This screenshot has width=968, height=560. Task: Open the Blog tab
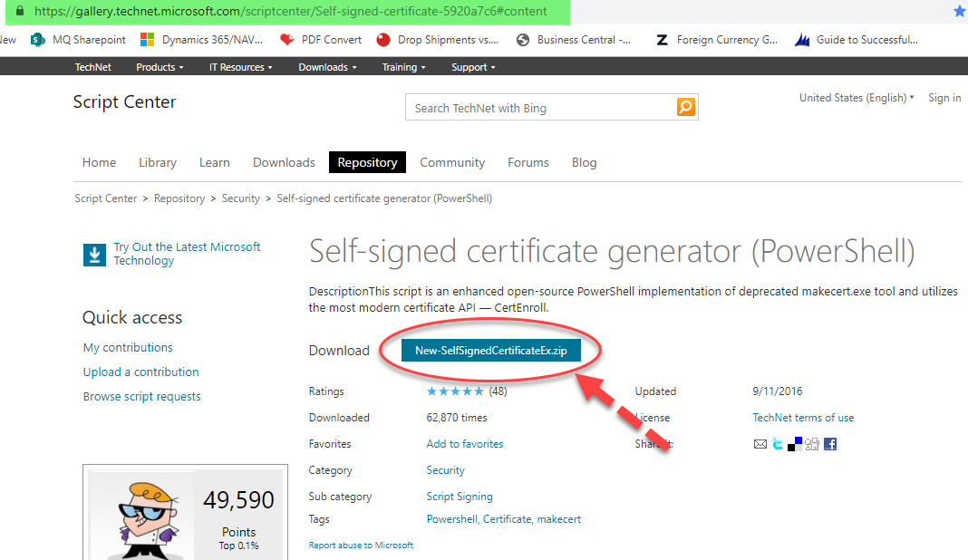coord(584,162)
